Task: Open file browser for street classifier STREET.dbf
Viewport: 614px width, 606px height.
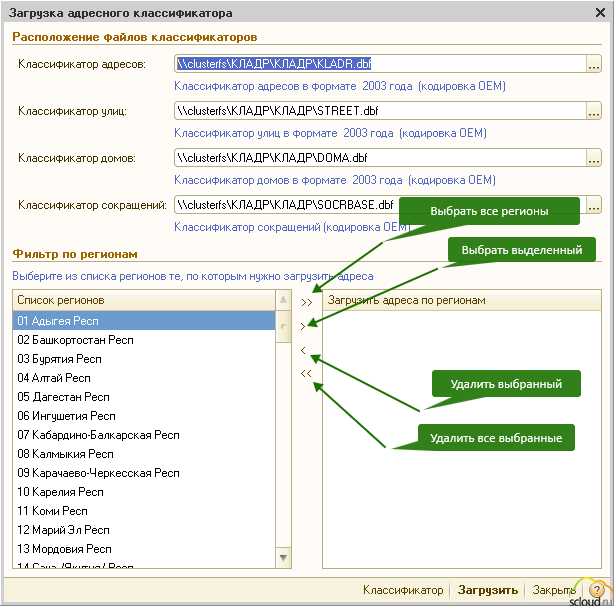Action: click(x=594, y=111)
